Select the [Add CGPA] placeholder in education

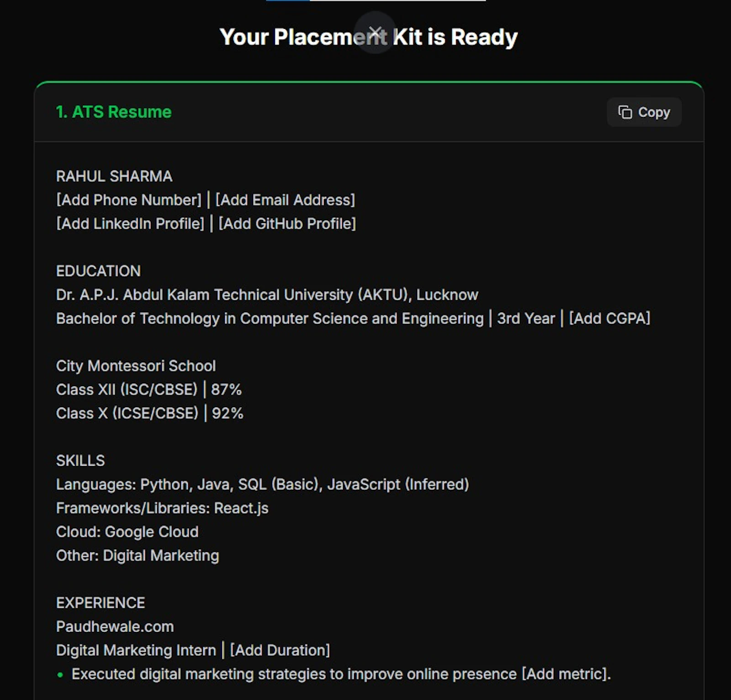click(x=609, y=318)
